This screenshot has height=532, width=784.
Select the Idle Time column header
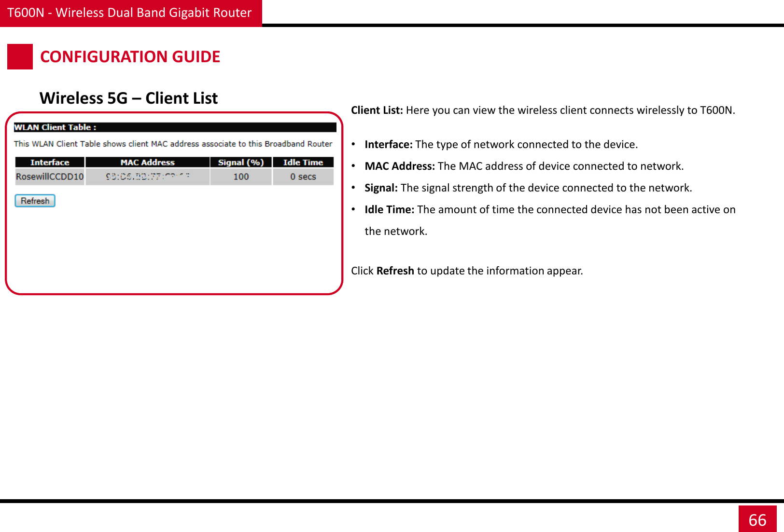click(303, 162)
